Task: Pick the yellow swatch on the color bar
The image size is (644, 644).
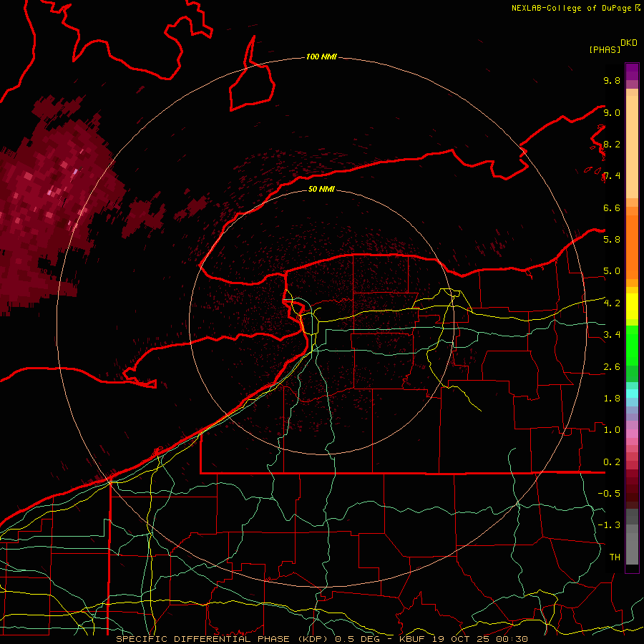Action: 632,306
